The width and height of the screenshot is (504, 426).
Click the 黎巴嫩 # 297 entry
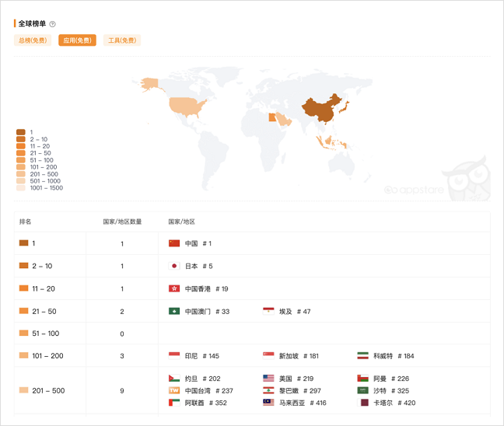tap(300, 391)
